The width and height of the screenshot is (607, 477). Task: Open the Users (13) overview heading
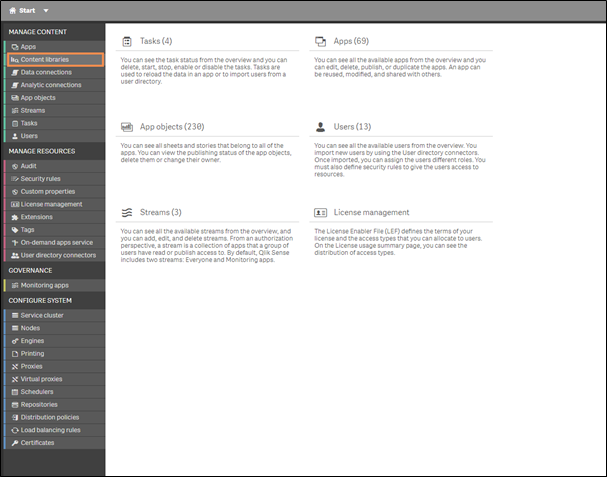click(352, 127)
